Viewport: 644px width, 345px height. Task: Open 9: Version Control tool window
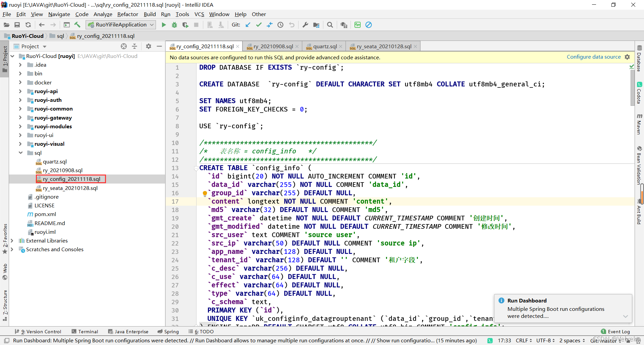pos(38,332)
